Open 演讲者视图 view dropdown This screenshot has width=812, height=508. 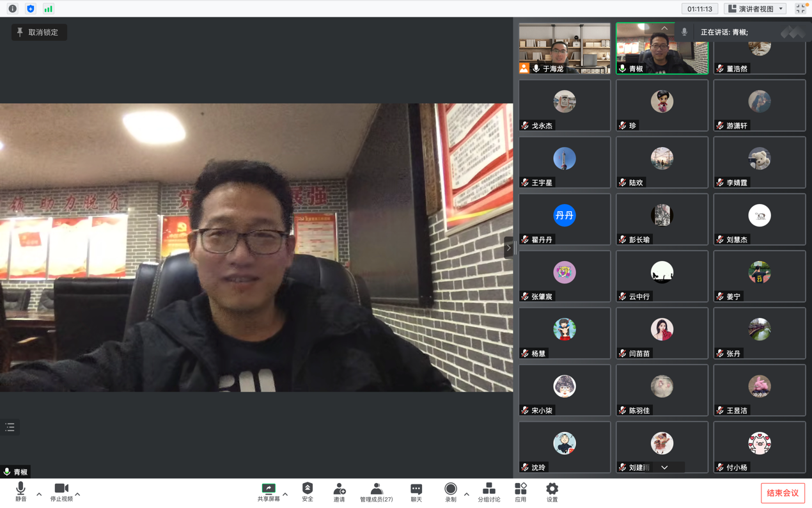pyautogui.click(x=756, y=9)
